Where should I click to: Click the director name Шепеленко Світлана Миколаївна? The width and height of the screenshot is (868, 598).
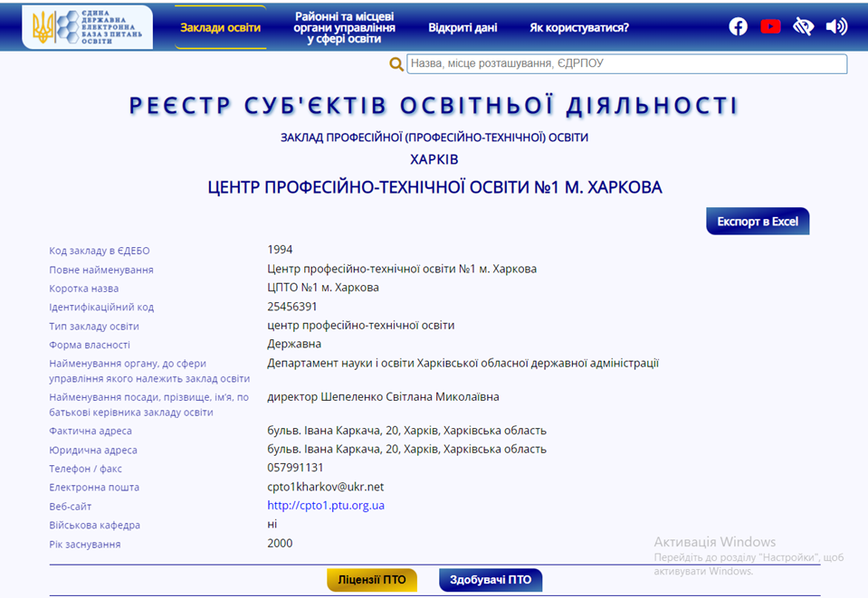pyautogui.click(x=410, y=396)
